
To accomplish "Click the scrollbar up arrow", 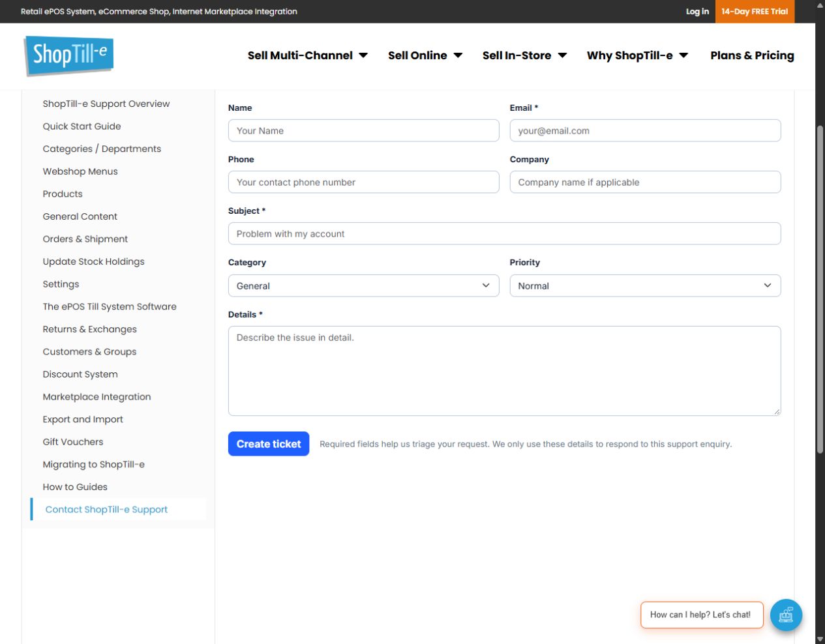I will tap(820, 5).
